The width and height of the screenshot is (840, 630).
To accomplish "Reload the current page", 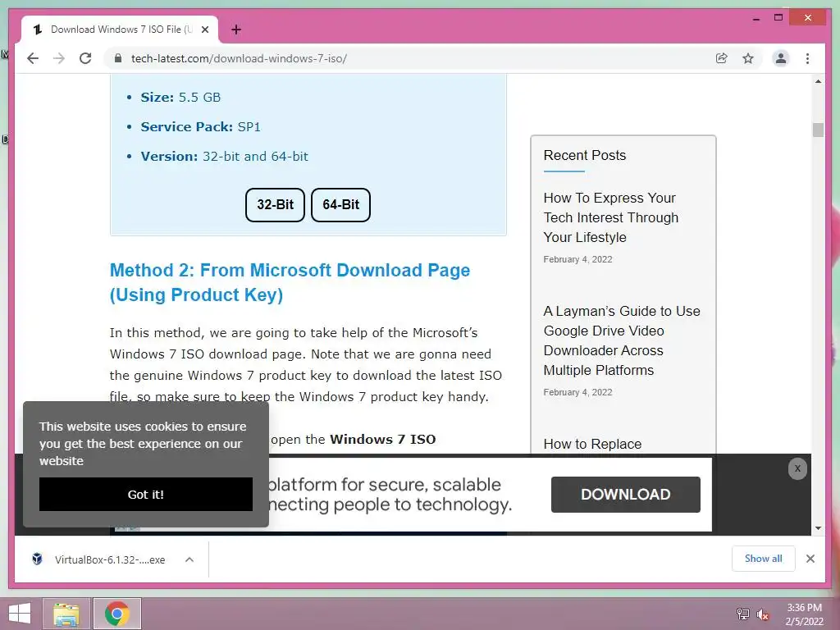I will pos(85,58).
